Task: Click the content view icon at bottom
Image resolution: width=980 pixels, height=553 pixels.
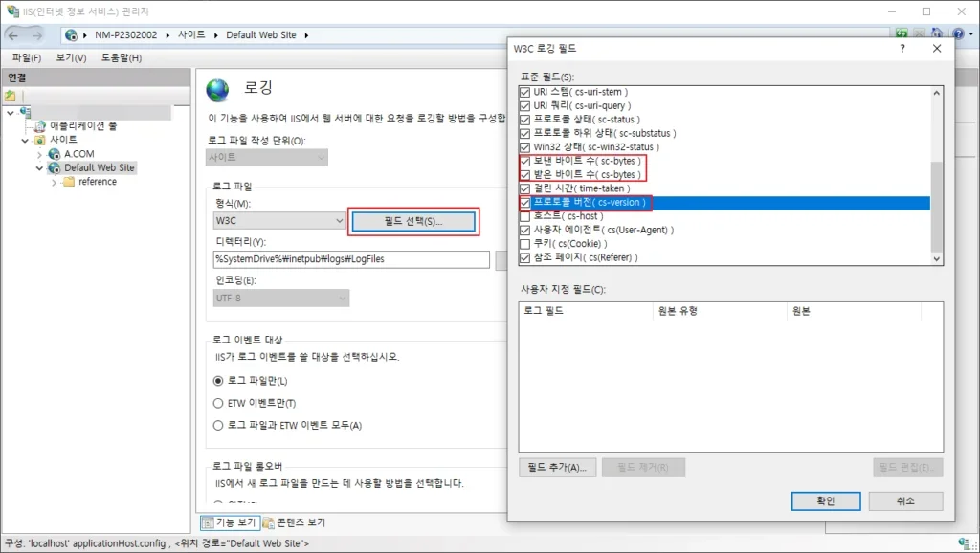Action: coord(269,522)
